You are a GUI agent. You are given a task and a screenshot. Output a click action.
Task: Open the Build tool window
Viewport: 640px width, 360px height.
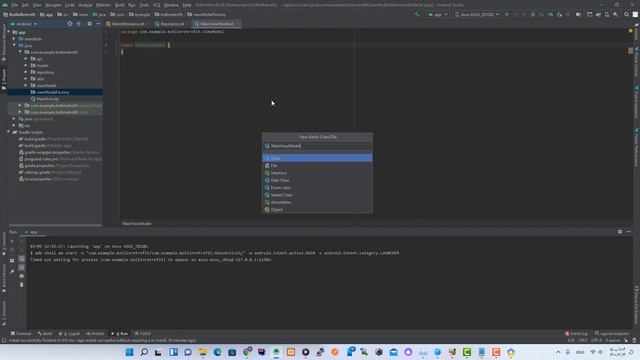pos(45,333)
